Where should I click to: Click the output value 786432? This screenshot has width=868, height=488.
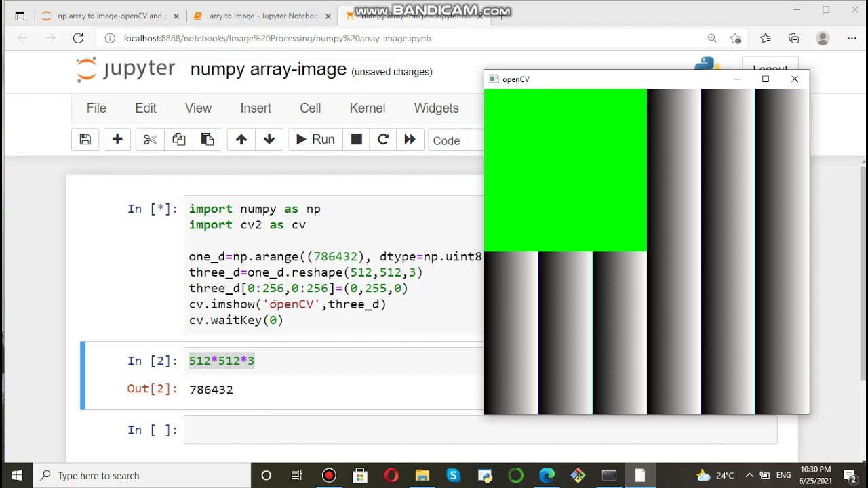pos(211,390)
